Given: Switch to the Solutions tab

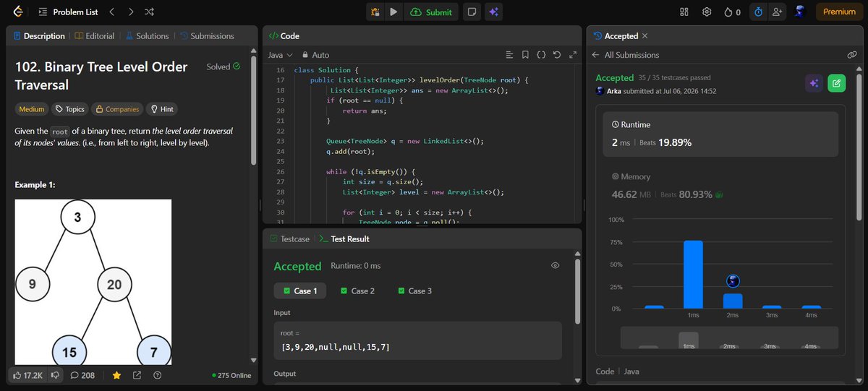Looking at the screenshot, I should click(147, 35).
